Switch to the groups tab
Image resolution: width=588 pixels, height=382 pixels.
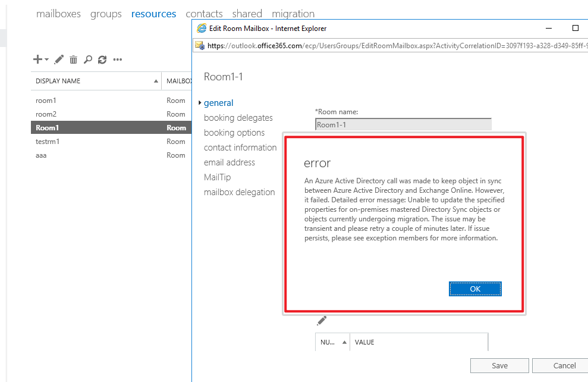[106, 14]
